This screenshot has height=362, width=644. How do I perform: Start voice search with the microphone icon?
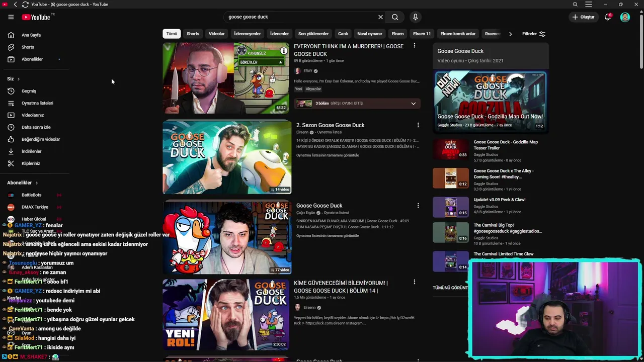click(x=415, y=17)
